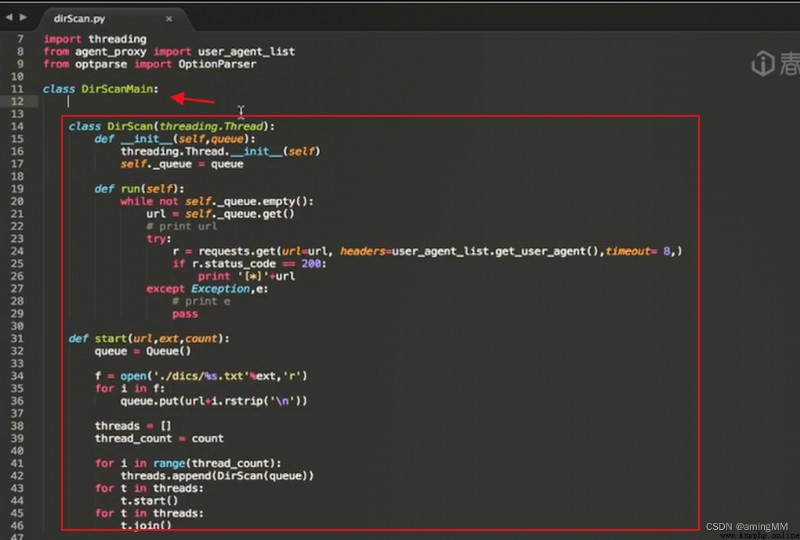Click 'thread_count = count' on line 39

tap(159, 438)
